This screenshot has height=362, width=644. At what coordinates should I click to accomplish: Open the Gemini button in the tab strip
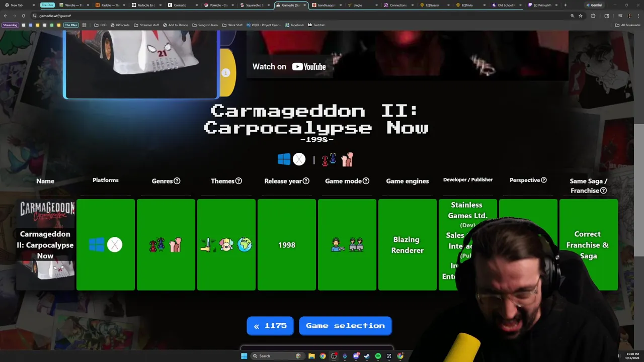[594, 5]
